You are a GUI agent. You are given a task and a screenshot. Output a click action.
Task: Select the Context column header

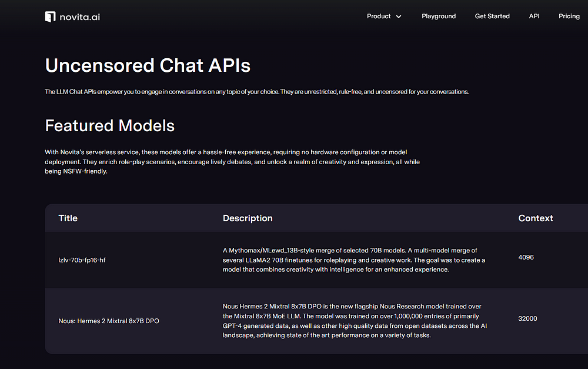click(x=535, y=218)
